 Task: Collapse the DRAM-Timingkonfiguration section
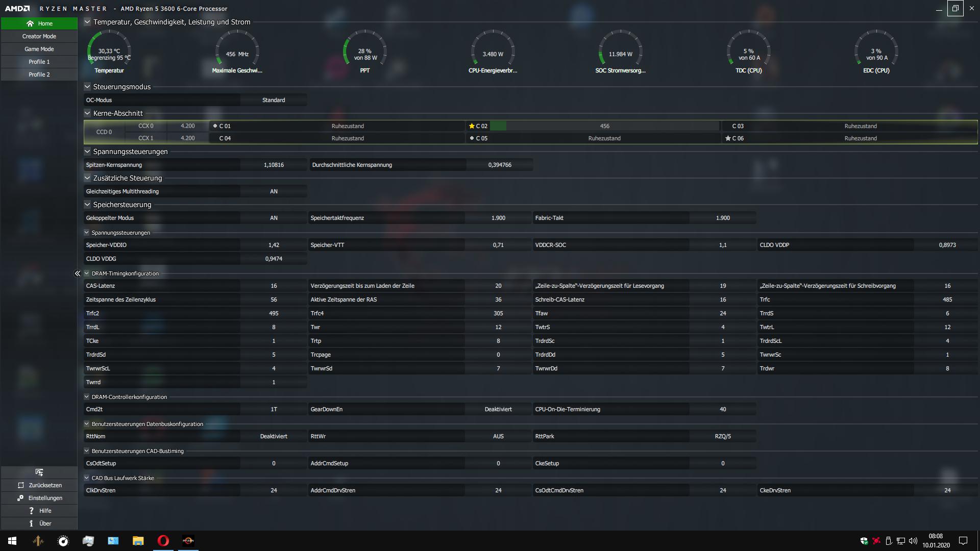click(x=87, y=273)
